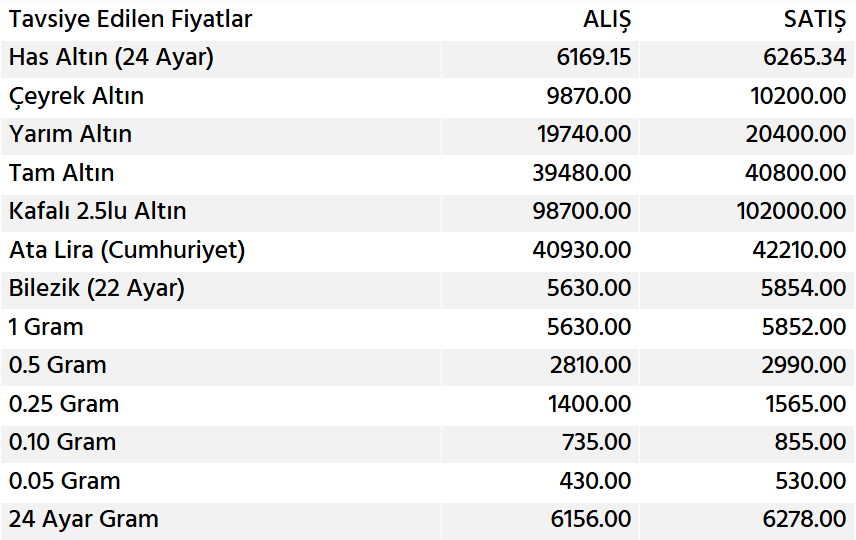The width and height of the screenshot is (856, 540).
Task: Click the Tam Altın label
Action: click(61, 173)
